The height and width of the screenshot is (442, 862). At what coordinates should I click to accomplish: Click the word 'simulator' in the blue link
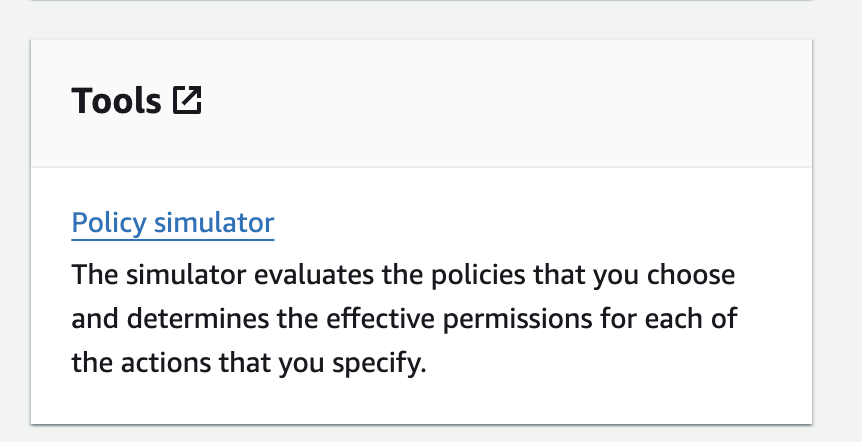point(213,222)
